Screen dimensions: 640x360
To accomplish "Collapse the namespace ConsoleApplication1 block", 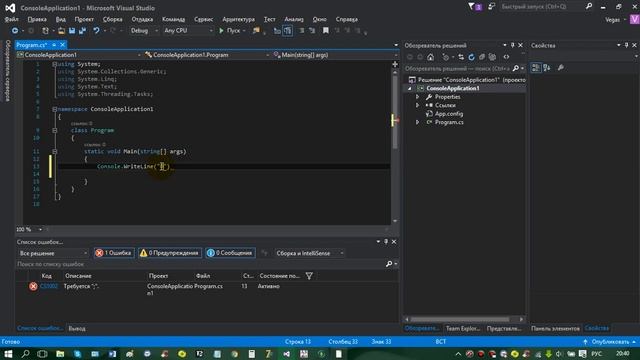I will (x=54, y=109).
